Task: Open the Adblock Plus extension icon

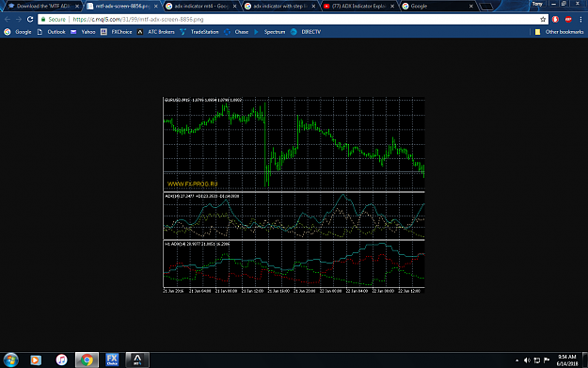Action: coord(568,19)
